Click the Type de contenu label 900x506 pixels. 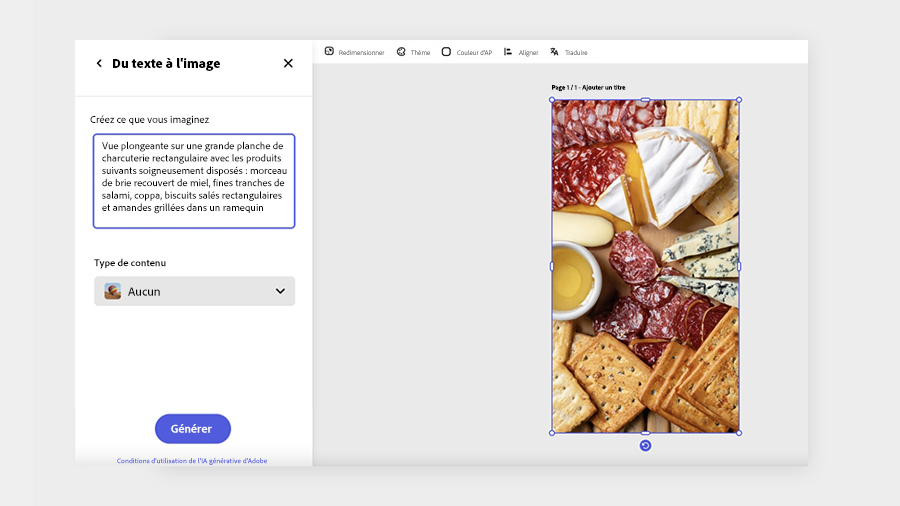pos(130,263)
